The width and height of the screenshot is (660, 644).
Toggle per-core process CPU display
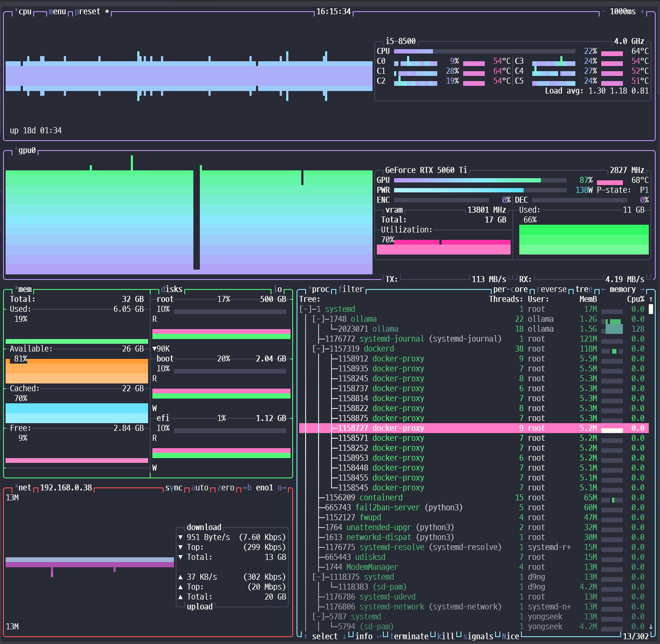click(x=511, y=289)
